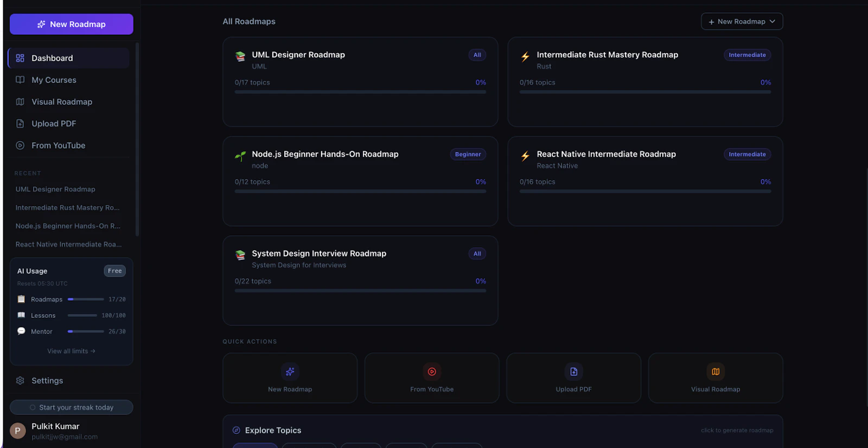868x448 pixels.
Task: Click sparkle icon in New Roadmap quick action
Action: [290, 372]
